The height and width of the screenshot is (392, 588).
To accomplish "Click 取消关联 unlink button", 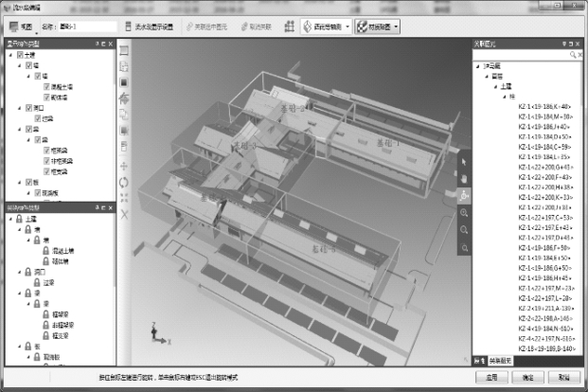I will [x=257, y=27].
